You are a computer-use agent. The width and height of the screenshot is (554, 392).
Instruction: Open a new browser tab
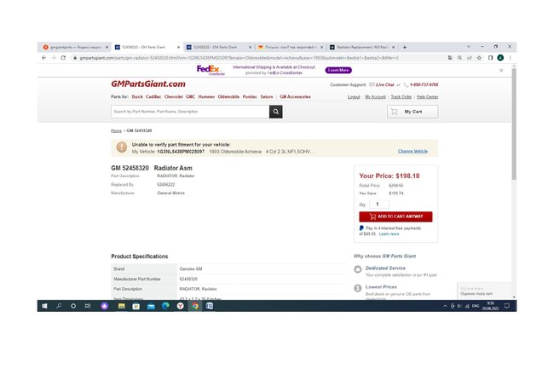(405, 47)
